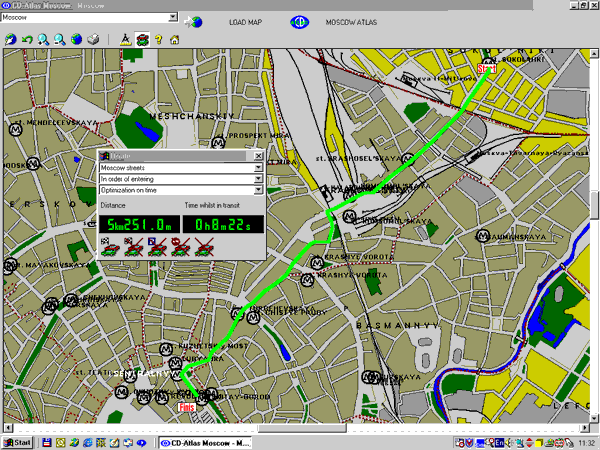
Task: Click the floppy disk quick launch icon
Action: point(47,443)
